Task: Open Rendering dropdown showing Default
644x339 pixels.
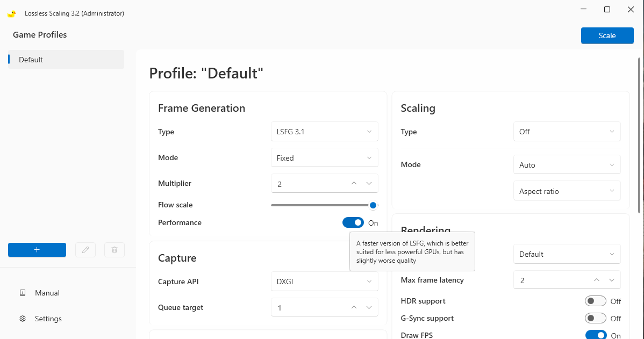Action: pos(567,254)
